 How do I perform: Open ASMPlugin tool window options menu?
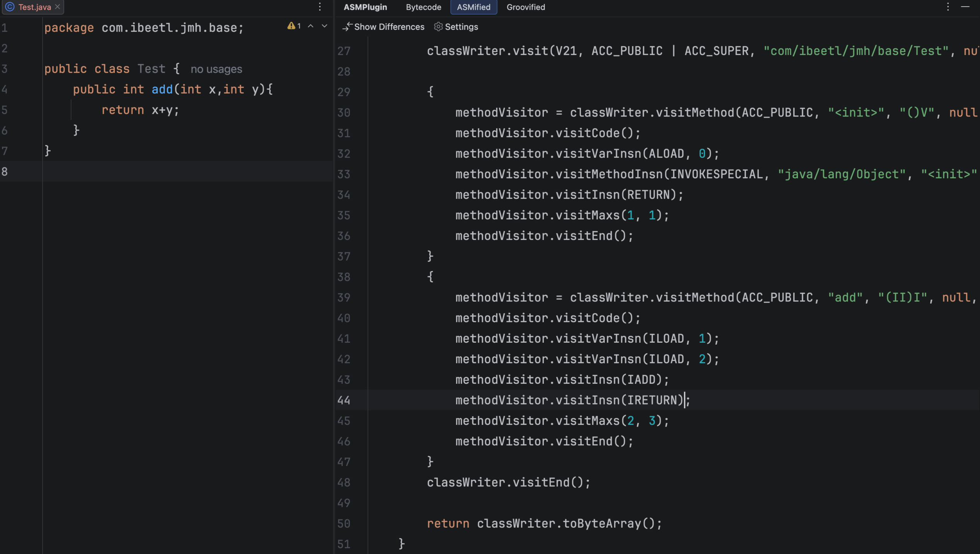click(948, 7)
